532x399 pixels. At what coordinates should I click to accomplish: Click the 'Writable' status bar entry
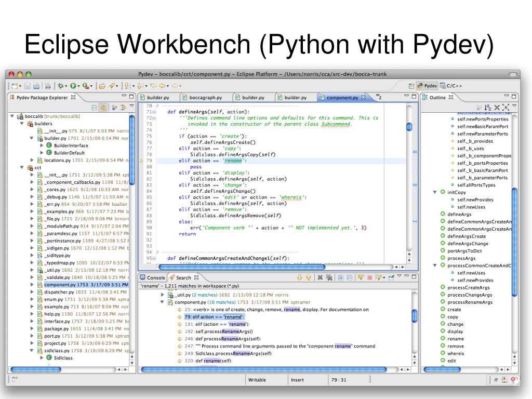(257, 380)
